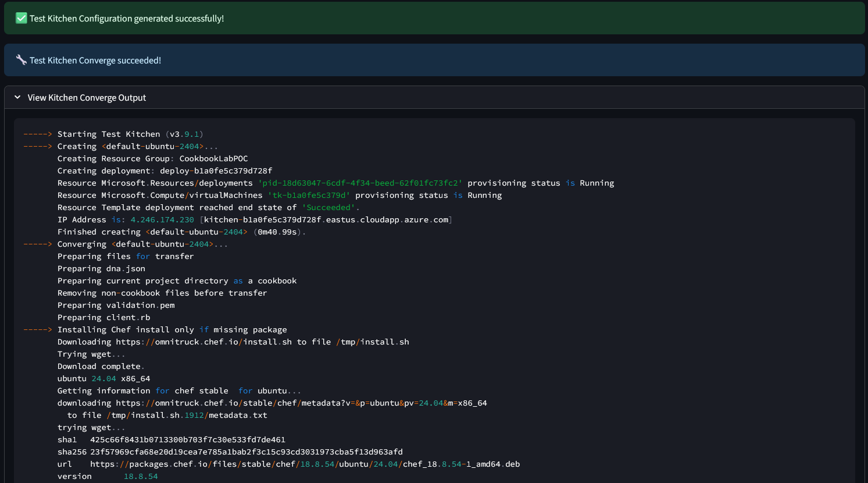Click the green 'Succeeded' end state text
This screenshot has width=868, height=483.
328,208
